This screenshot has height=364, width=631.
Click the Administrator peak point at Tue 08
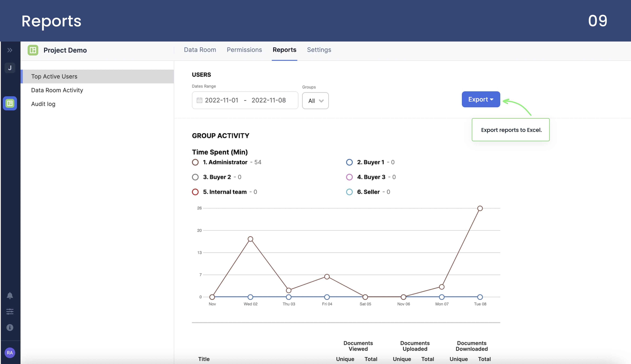pos(480,208)
